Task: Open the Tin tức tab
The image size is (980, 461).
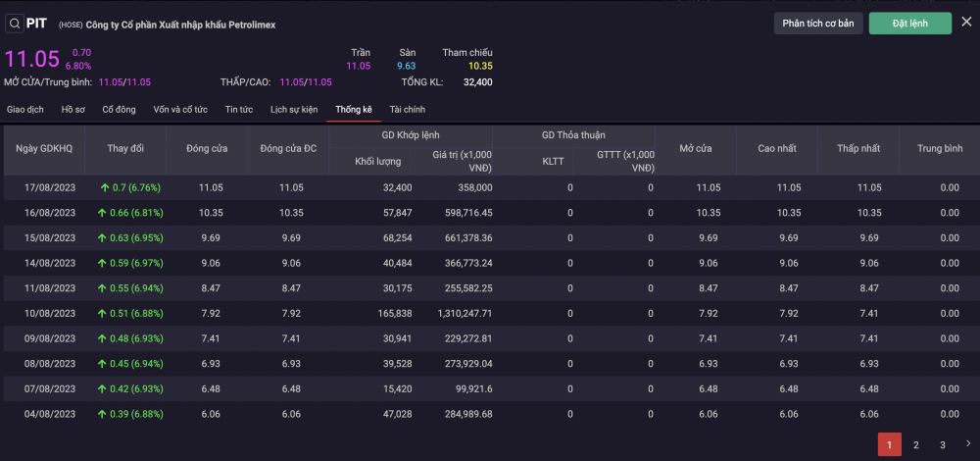Action: point(238,110)
